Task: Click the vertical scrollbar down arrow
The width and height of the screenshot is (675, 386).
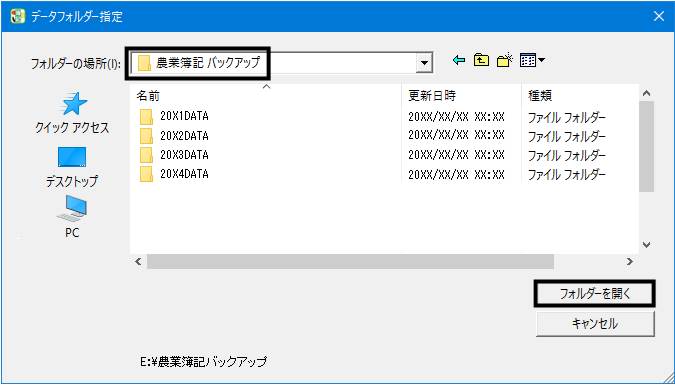Action: (x=646, y=245)
